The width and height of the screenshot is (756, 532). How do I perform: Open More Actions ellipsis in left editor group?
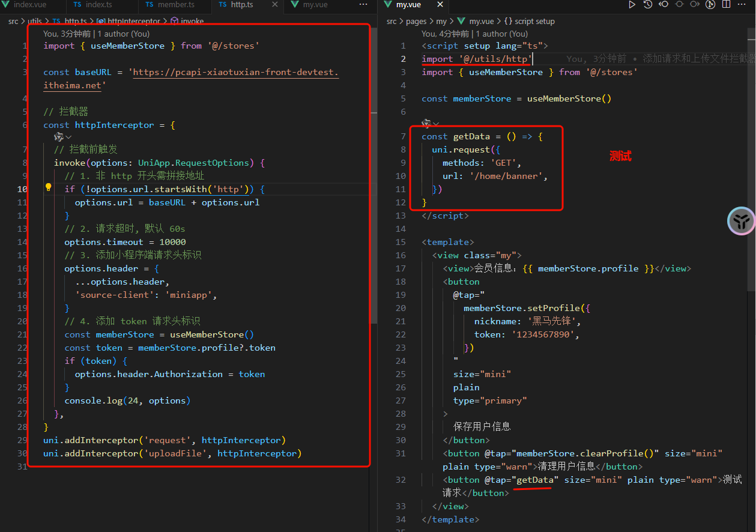[x=363, y=5]
